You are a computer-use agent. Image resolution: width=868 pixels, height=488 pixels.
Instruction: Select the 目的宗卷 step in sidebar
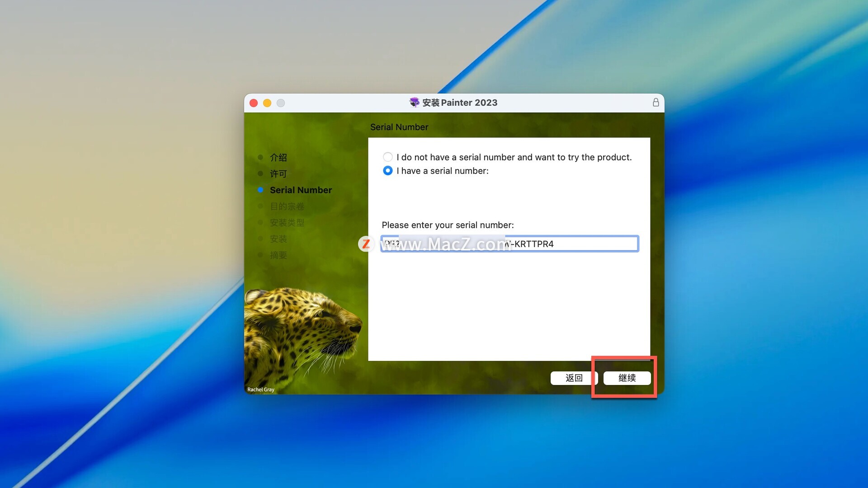[287, 206]
